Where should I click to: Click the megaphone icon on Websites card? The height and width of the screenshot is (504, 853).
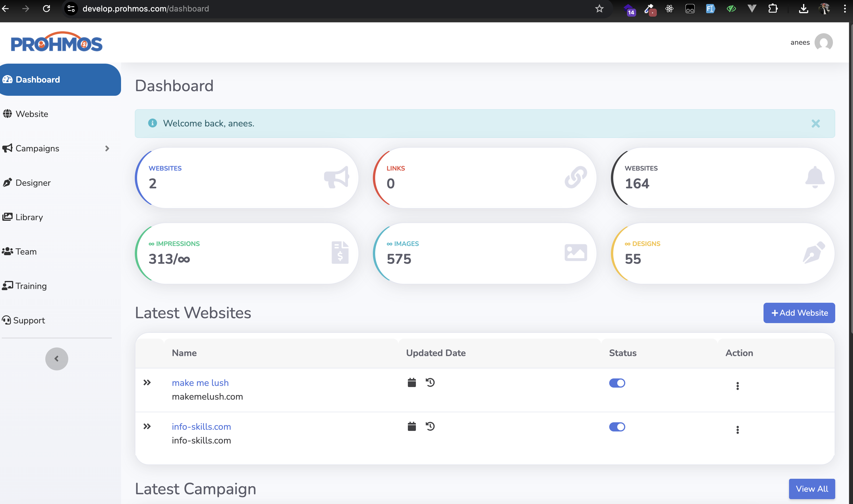pyautogui.click(x=336, y=177)
